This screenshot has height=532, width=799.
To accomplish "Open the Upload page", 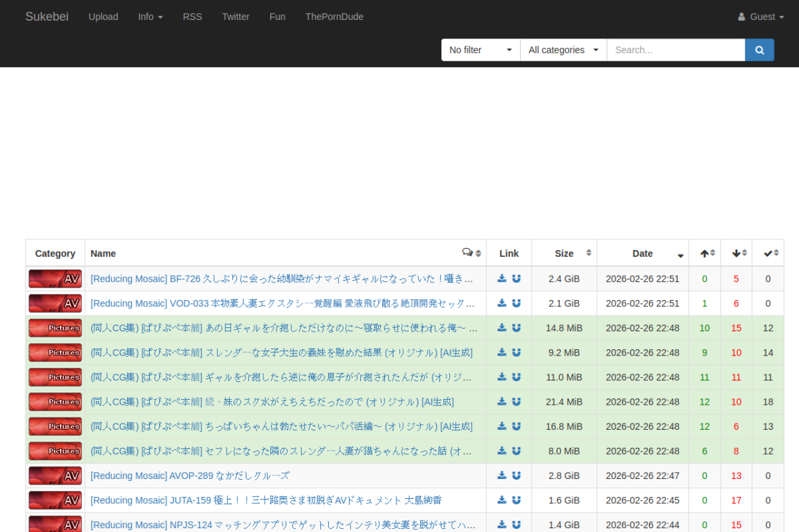I will (x=103, y=17).
